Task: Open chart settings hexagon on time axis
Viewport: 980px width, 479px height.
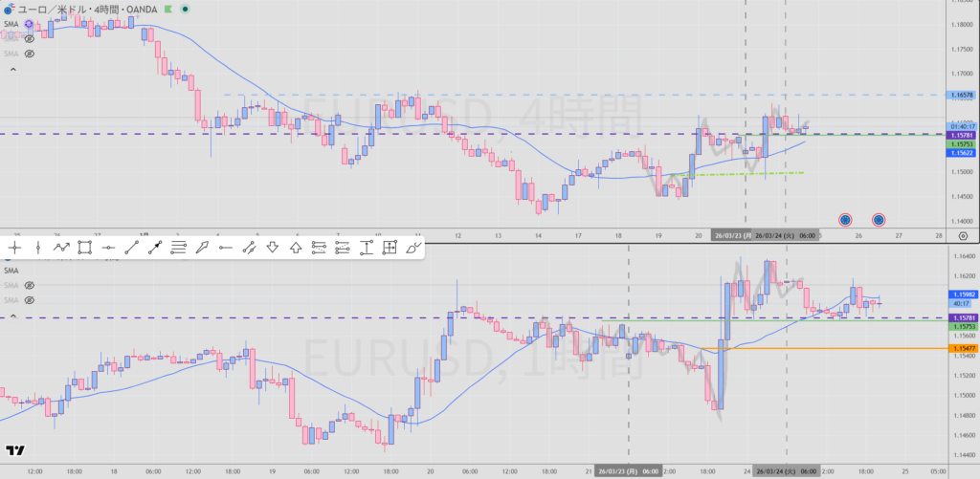Action: pos(962,235)
